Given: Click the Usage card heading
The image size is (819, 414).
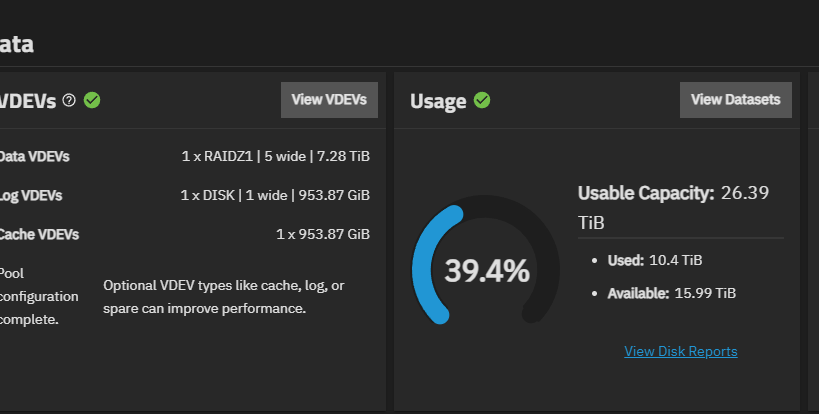Looking at the screenshot, I should tap(438, 101).
